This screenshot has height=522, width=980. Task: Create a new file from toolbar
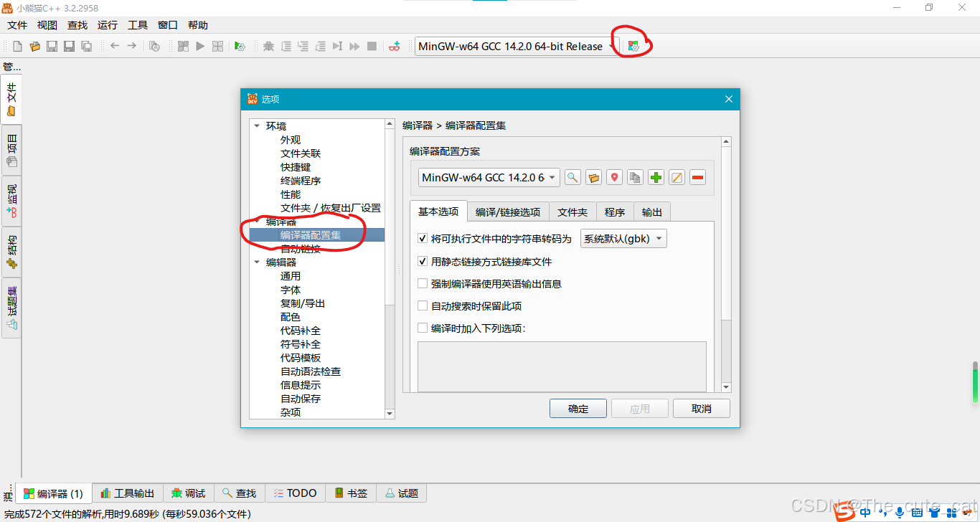17,46
